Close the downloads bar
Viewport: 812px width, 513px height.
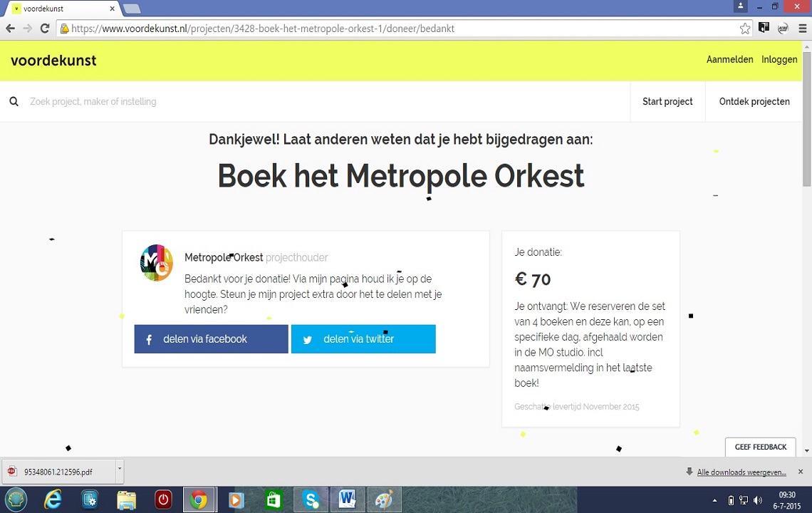click(x=801, y=472)
